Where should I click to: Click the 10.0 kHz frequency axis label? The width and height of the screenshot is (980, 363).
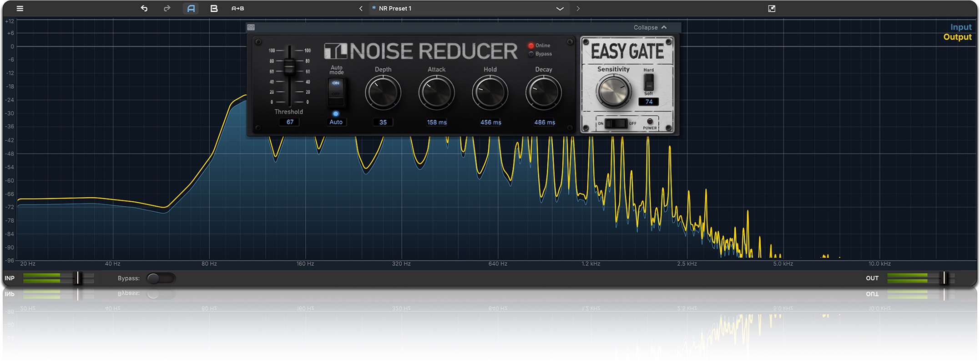(879, 264)
